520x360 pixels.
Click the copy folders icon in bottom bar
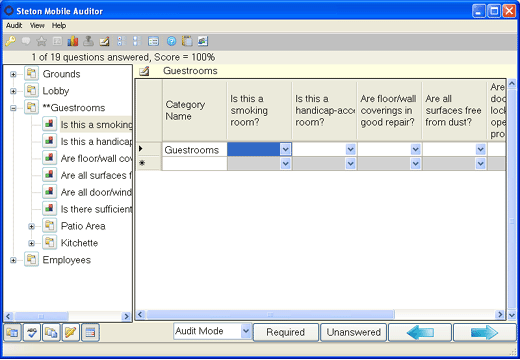click(x=51, y=333)
